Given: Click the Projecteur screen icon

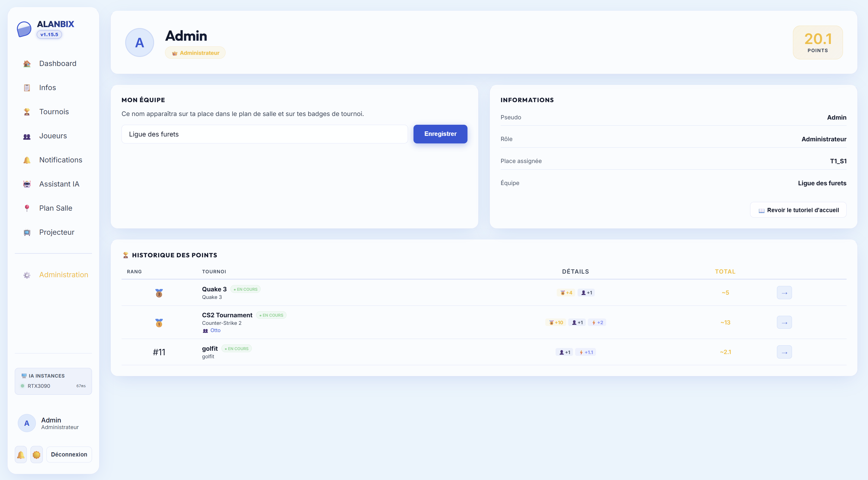Looking at the screenshot, I should coord(27,232).
